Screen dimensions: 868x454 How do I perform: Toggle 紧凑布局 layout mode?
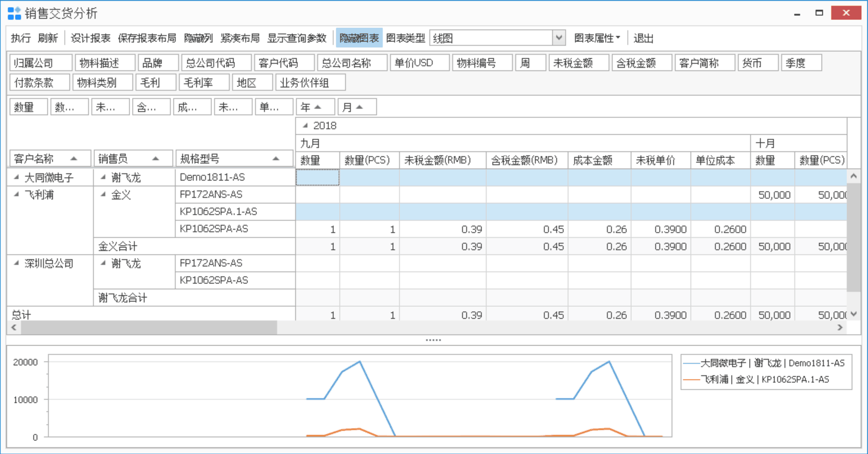point(240,38)
